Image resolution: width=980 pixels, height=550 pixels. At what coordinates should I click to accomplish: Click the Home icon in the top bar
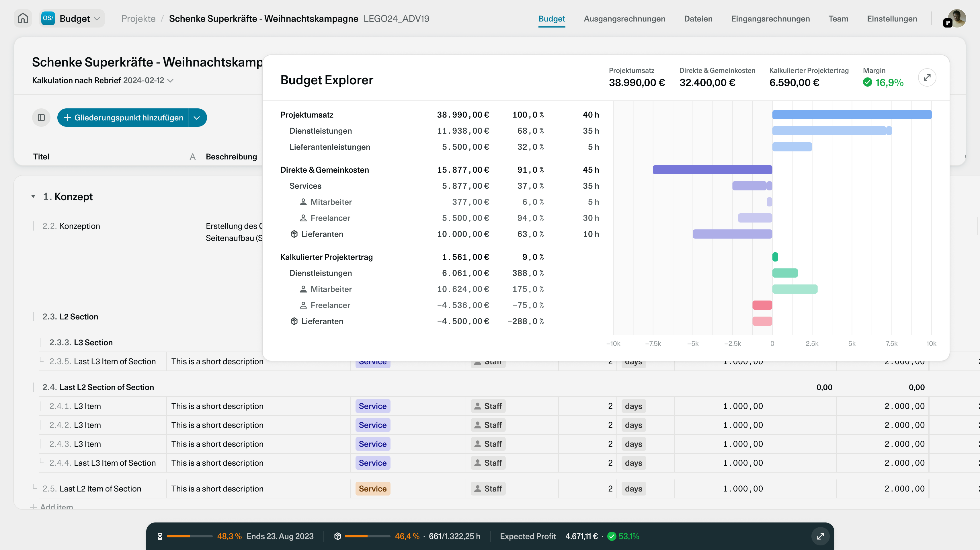[x=23, y=18]
